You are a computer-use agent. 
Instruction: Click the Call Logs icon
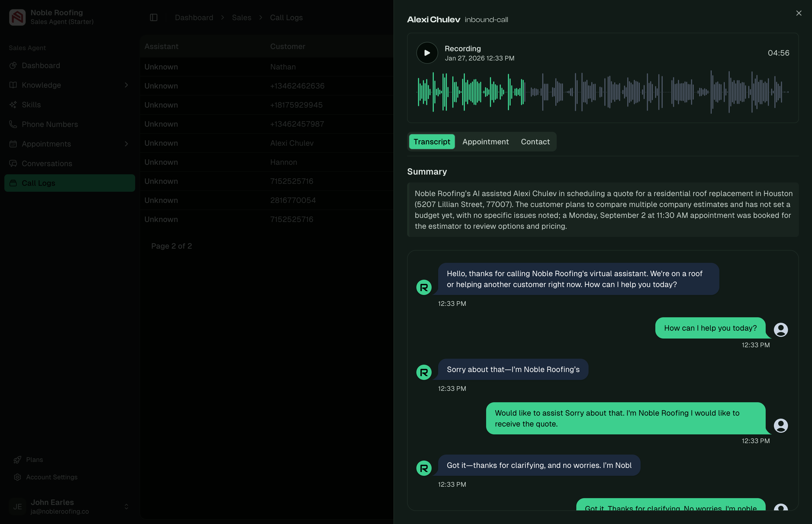tap(13, 183)
